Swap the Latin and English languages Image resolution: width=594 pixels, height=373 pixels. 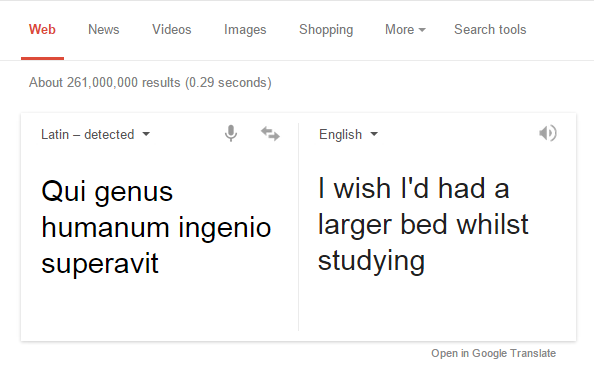pyautogui.click(x=270, y=134)
